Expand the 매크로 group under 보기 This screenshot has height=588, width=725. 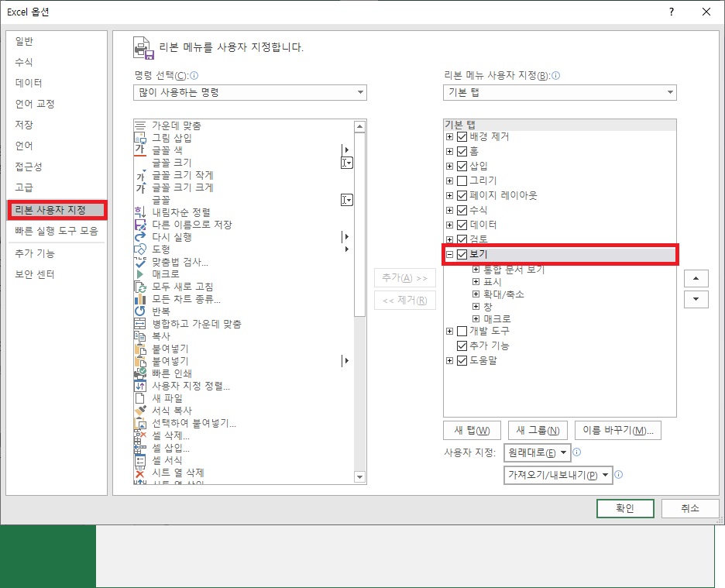point(476,318)
